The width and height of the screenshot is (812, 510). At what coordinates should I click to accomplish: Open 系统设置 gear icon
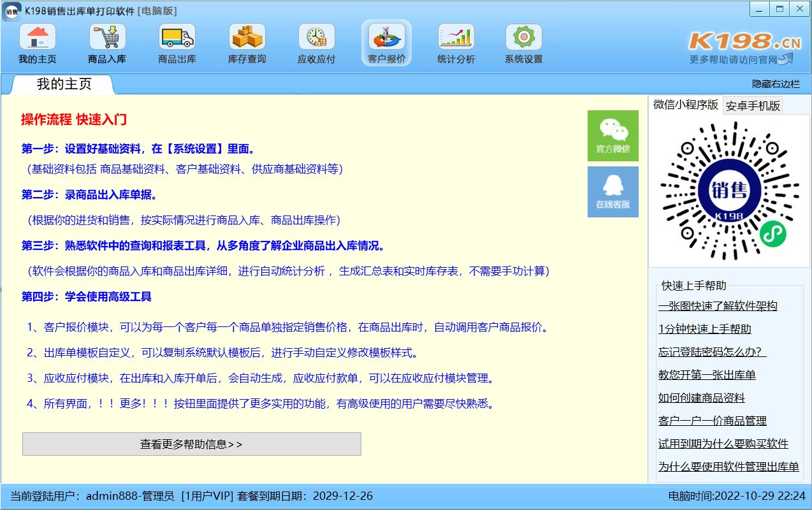click(x=524, y=44)
